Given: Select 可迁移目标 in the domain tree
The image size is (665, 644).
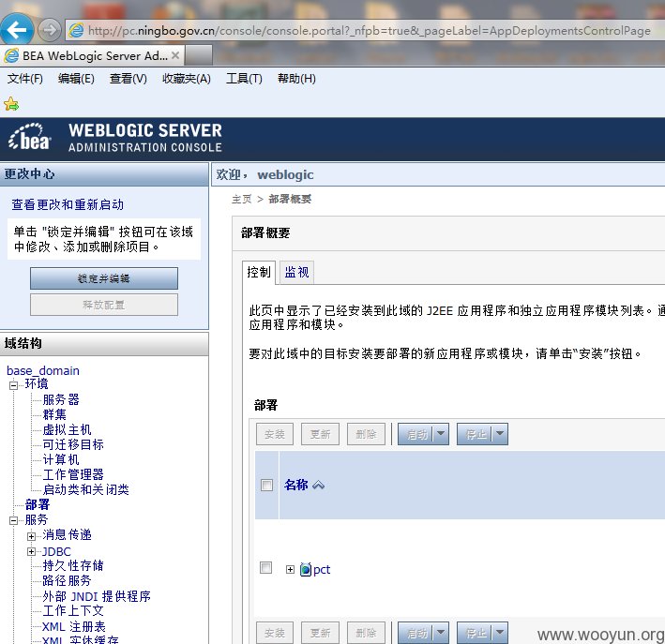Looking at the screenshot, I should click(x=73, y=444).
